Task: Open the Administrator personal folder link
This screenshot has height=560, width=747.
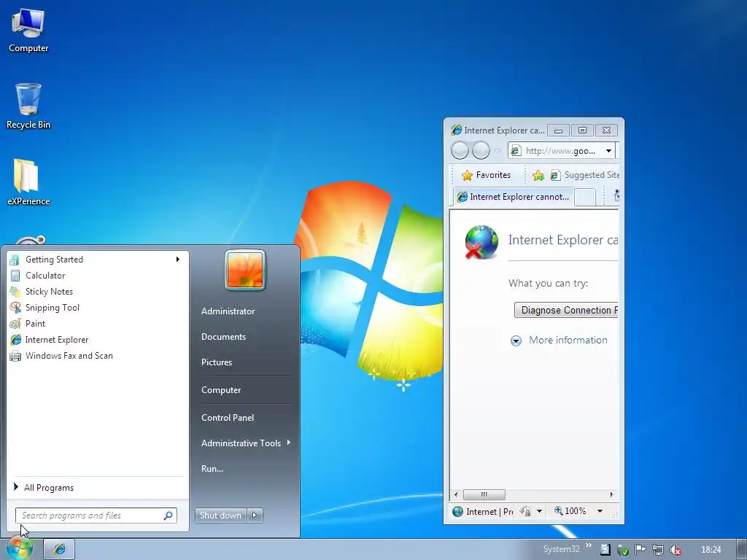Action: (x=228, y=311)
